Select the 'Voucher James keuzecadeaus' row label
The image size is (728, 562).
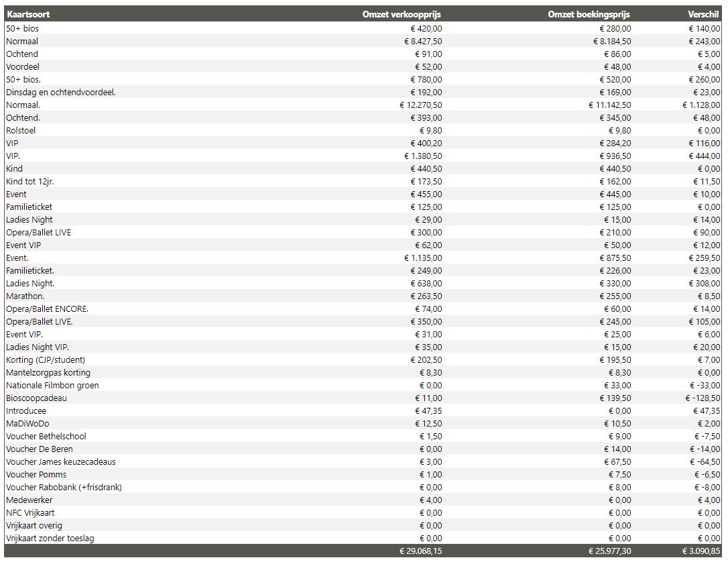coord(61,462)
